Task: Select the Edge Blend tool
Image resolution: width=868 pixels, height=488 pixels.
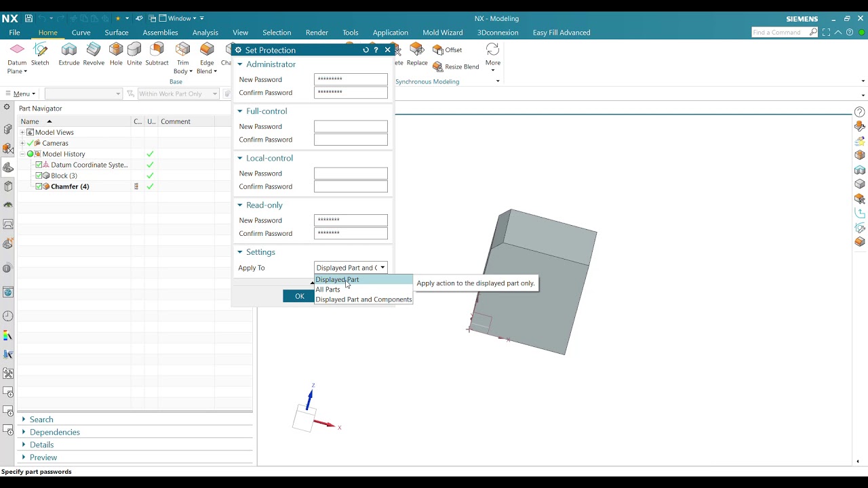Action: 207,58
